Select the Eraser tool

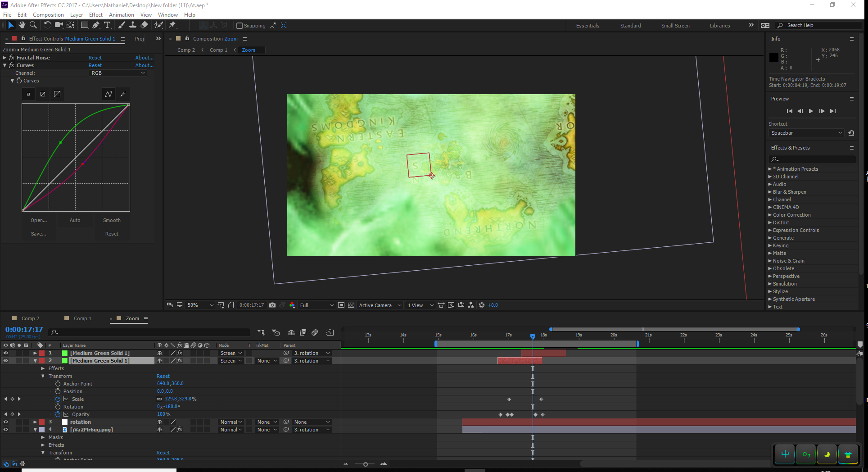pos(144,25)
